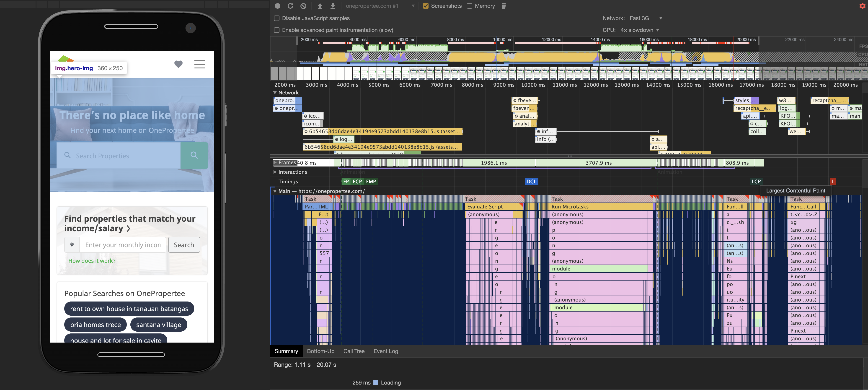The height and width of the screenshot is (390, 868).
Task: Switch to the Bottom-Up tab
Action: tap(320, 351)
